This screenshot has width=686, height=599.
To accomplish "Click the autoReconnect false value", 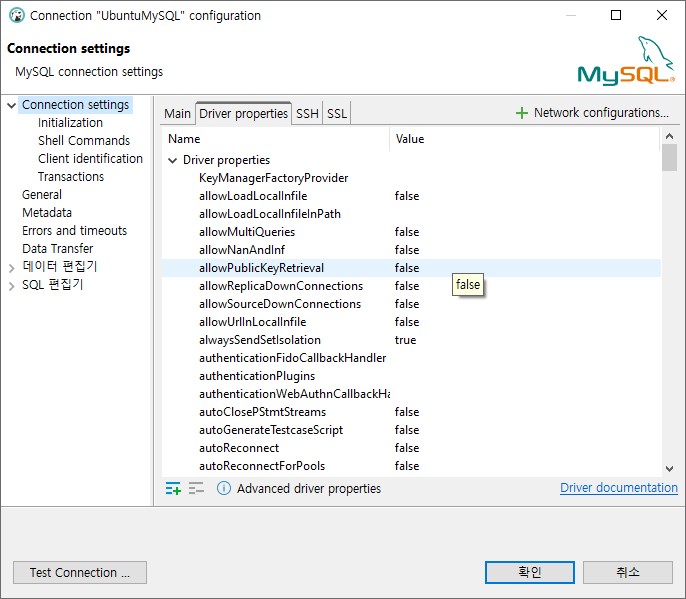I will point(407,448).
